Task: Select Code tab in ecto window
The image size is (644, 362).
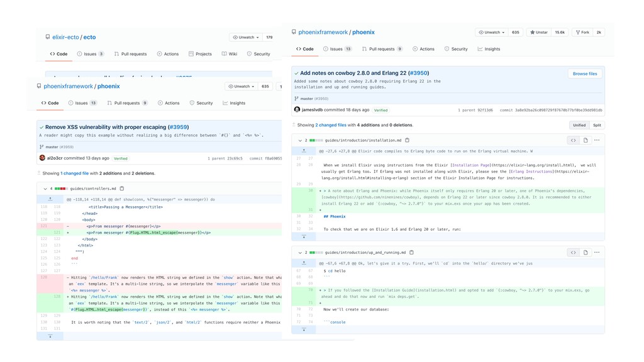Action: [x=58, y=54]
